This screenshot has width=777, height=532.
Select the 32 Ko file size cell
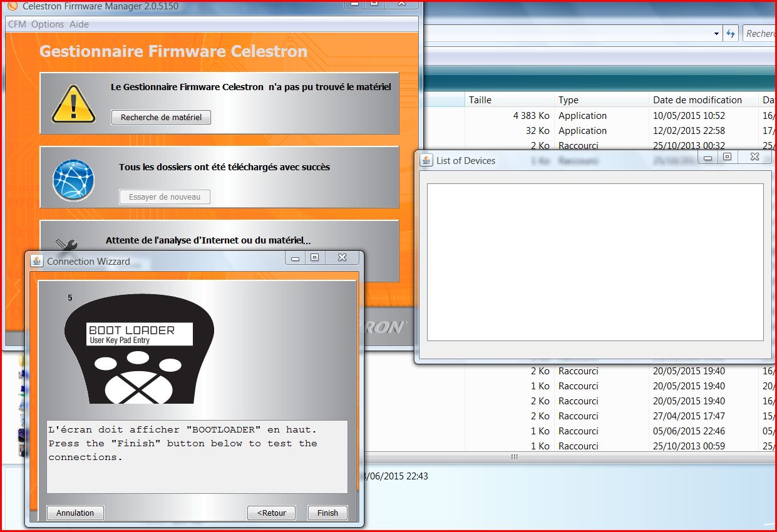click(537, 130)
